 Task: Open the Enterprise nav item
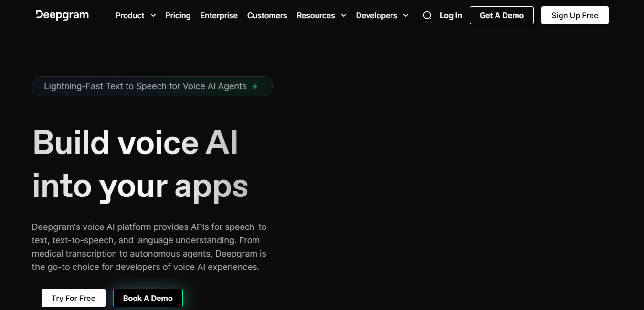pos(219,15)
